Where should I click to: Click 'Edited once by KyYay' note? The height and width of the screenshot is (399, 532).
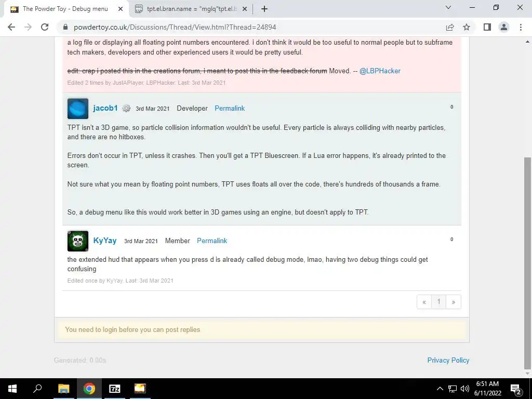click(x=120, y=281)
